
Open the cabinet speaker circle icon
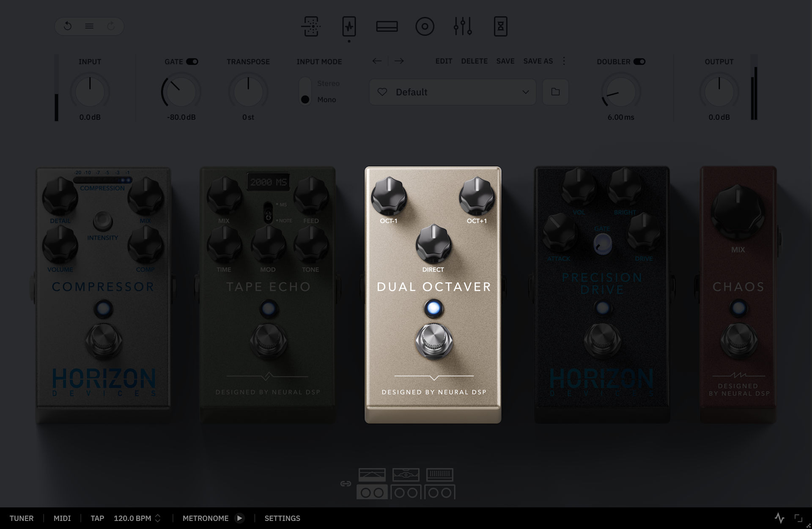coord(425,27)
